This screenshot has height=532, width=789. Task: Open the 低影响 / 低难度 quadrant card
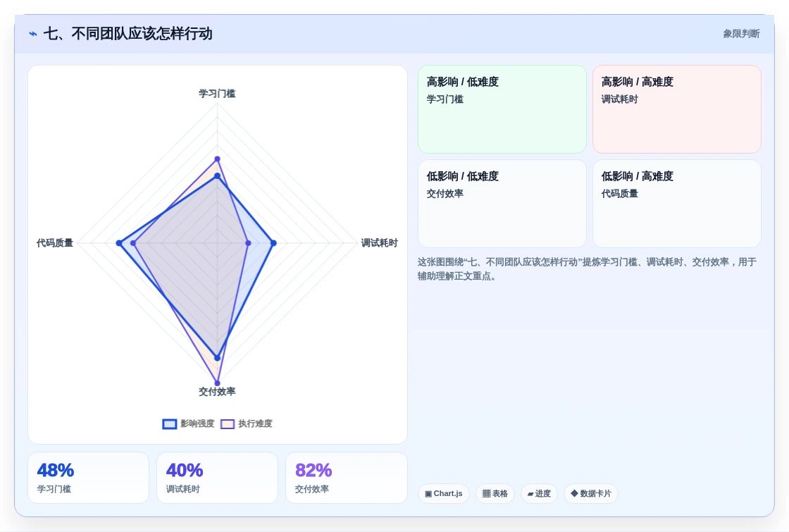pyautogui.click(x=502, y=204)
